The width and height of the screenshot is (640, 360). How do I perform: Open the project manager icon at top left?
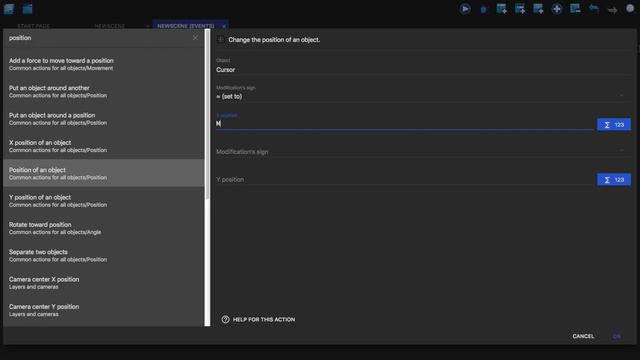click(x=9, y=9)
